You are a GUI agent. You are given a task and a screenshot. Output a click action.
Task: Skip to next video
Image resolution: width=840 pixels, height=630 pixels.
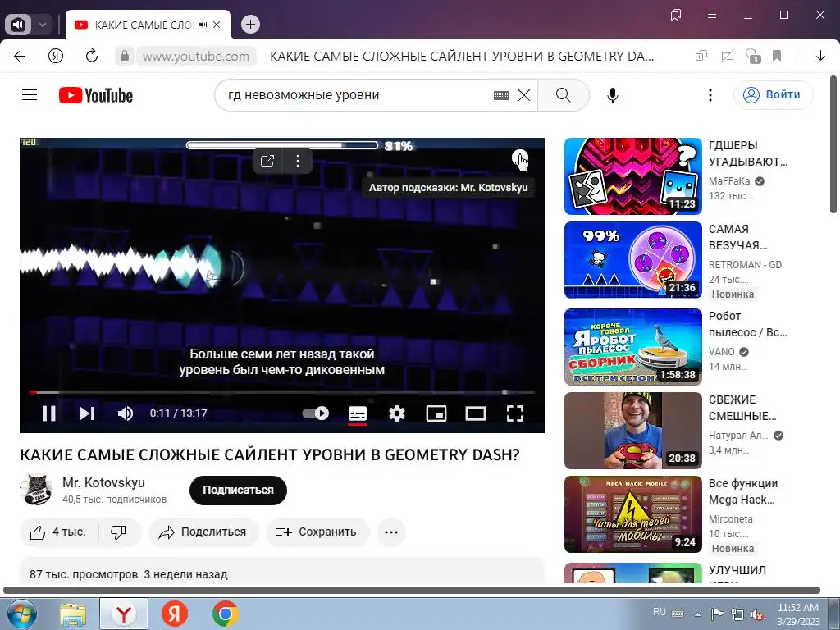click(x=87, y=413)
